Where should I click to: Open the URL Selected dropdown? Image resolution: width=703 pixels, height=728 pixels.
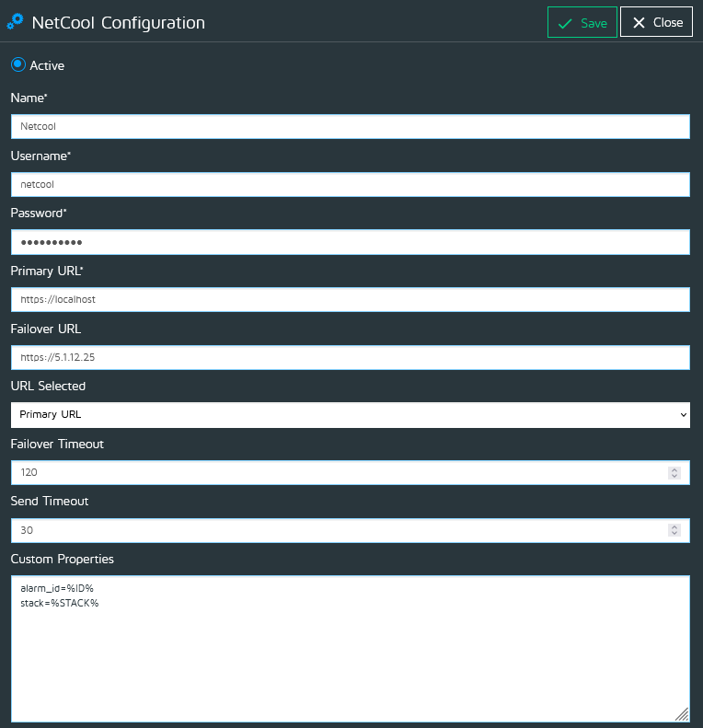point(350,415)
